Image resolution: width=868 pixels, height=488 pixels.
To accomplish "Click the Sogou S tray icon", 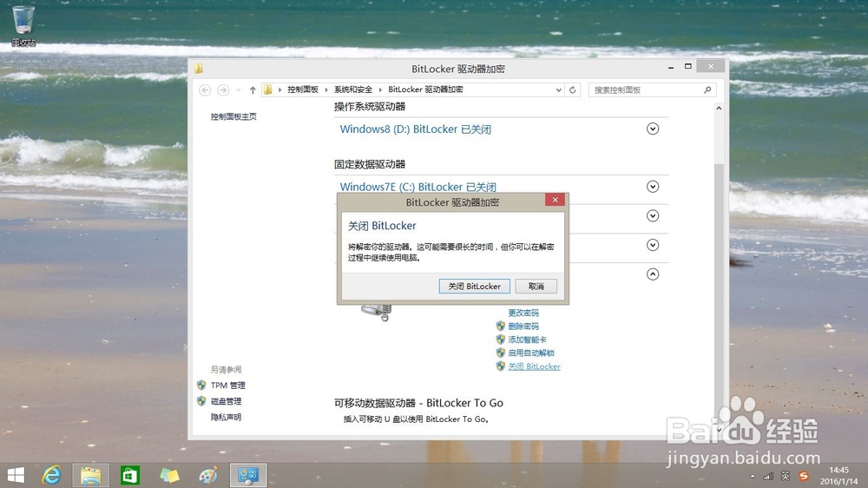I will tap(803, 476).
